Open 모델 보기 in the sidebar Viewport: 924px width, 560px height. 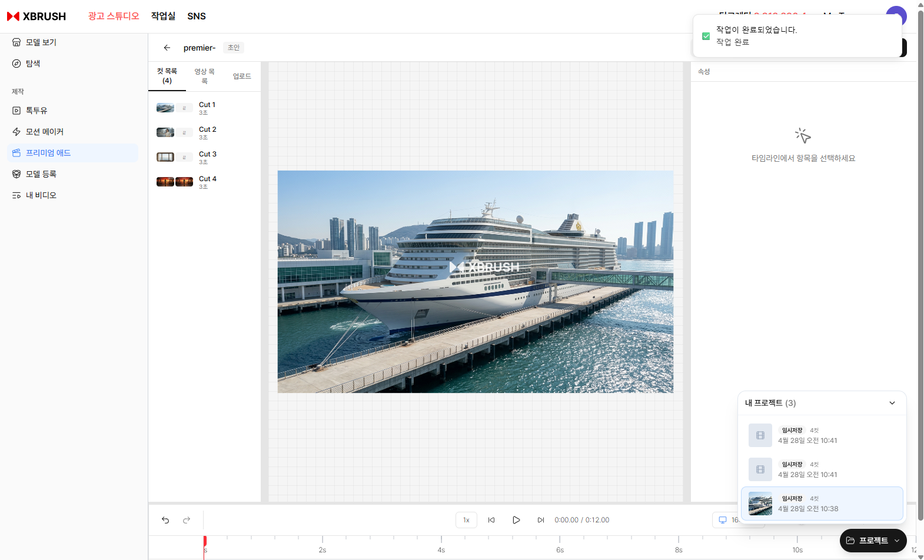pos(41,42)
